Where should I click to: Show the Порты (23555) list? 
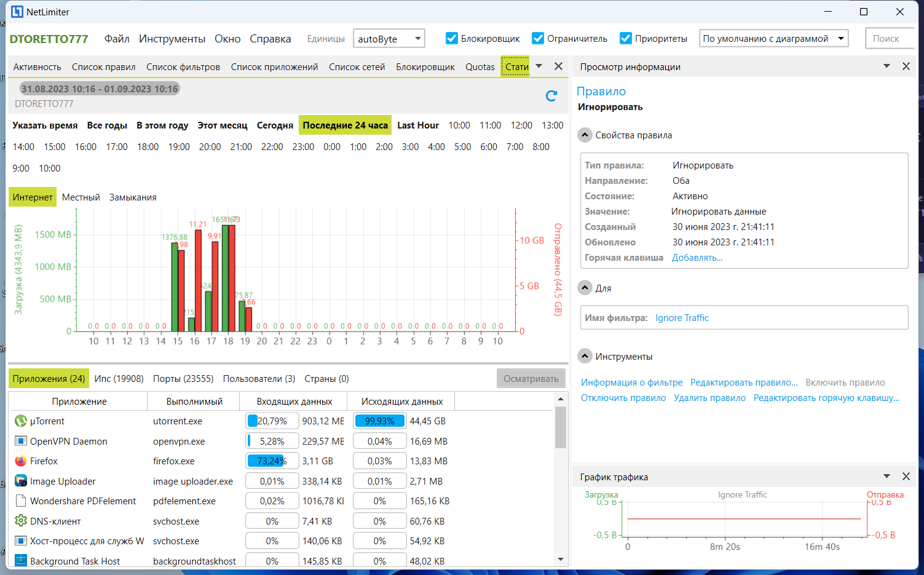tap(183, 378)
